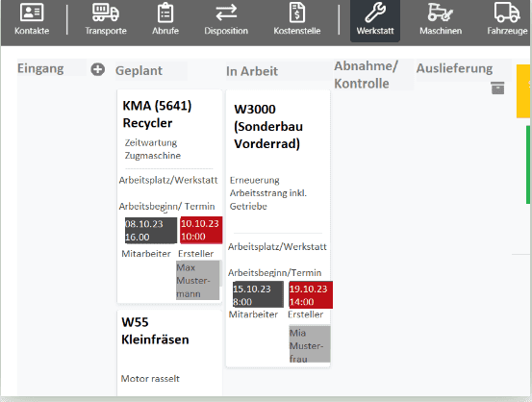The image size is (532, 402).
Task: Click the red 10.10.23 10:00 deadline
Action: 201,230
